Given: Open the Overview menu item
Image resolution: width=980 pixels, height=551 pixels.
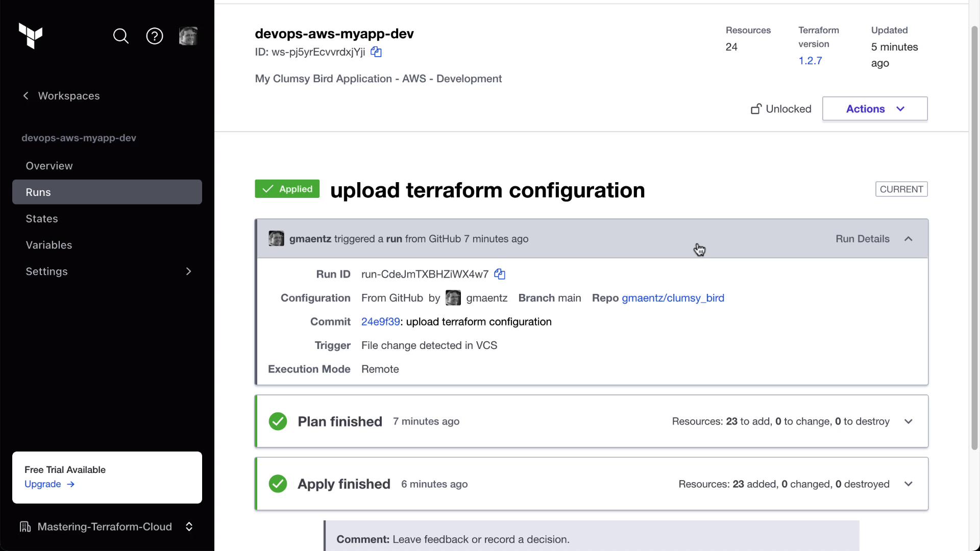Looking at the screenshot, I should (49, 166).
